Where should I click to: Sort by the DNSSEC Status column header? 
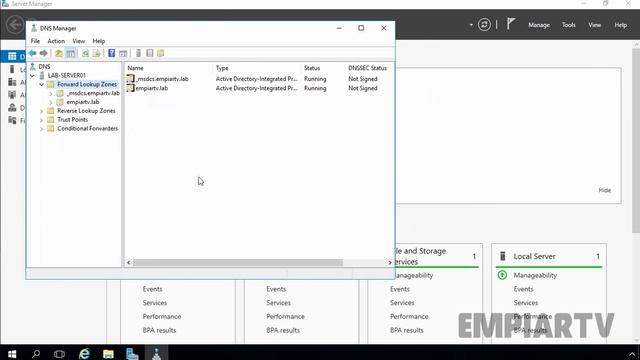(x=367, y=68)
